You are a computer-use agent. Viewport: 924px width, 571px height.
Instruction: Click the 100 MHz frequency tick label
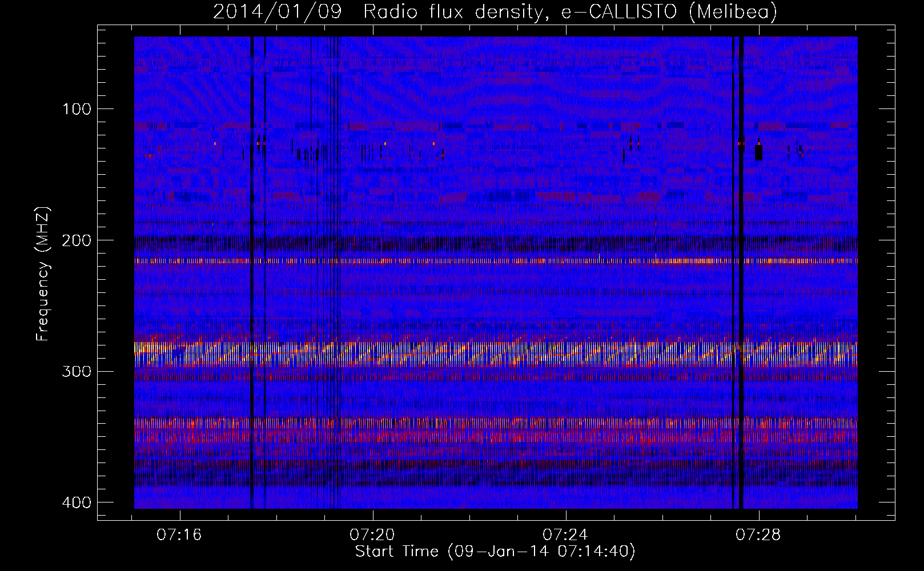pos(77,109)
